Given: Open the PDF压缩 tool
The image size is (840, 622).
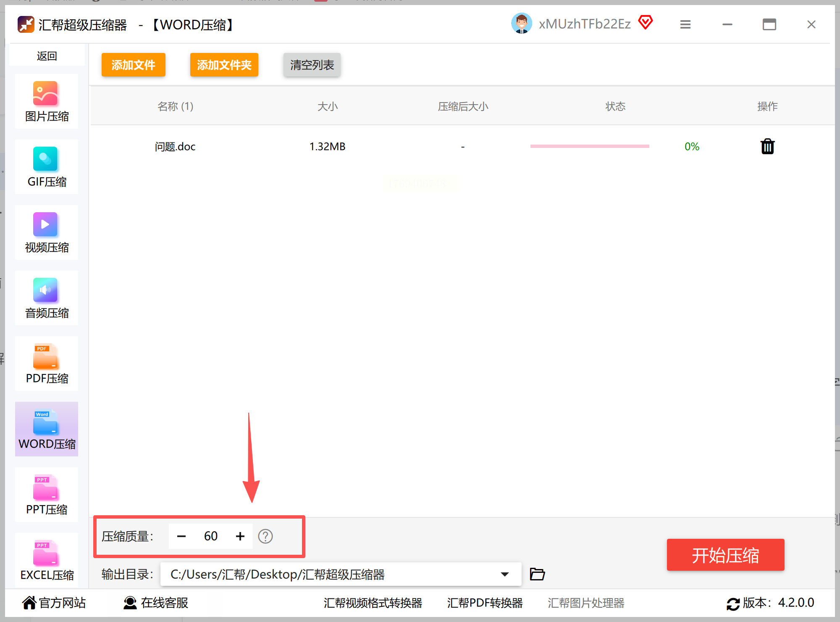Looking at the screenshot, I should 46,364.
